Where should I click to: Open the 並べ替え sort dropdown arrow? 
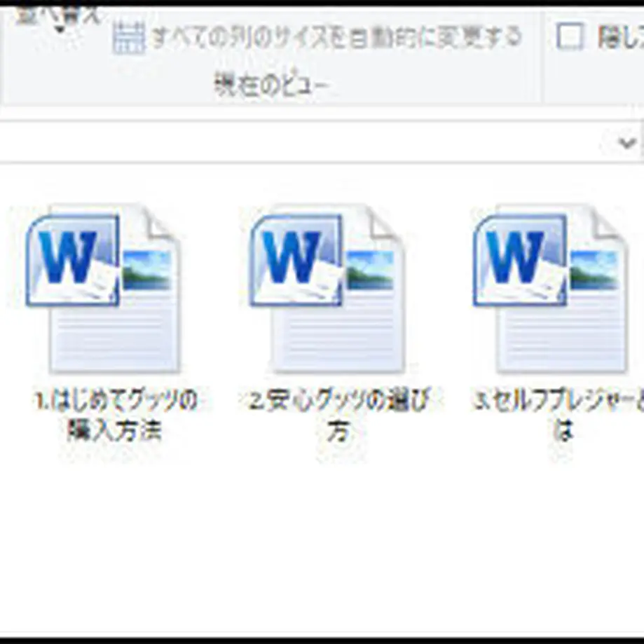click(60, 29)
